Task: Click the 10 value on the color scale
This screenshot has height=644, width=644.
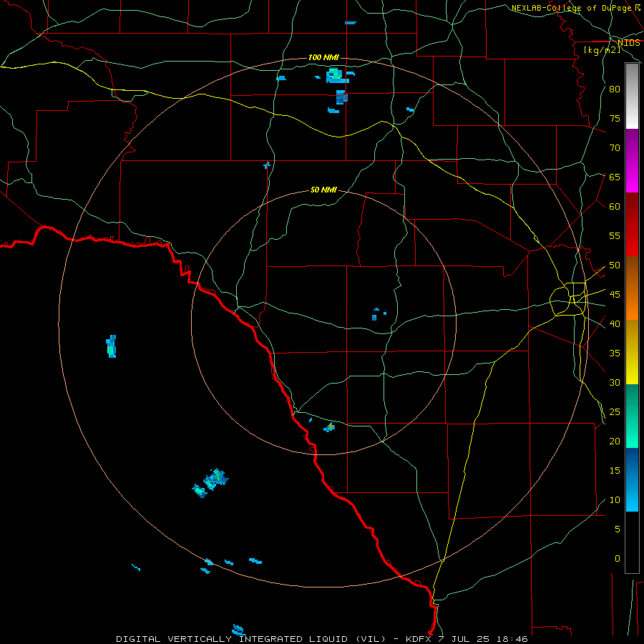Action: tap(615, 500)
